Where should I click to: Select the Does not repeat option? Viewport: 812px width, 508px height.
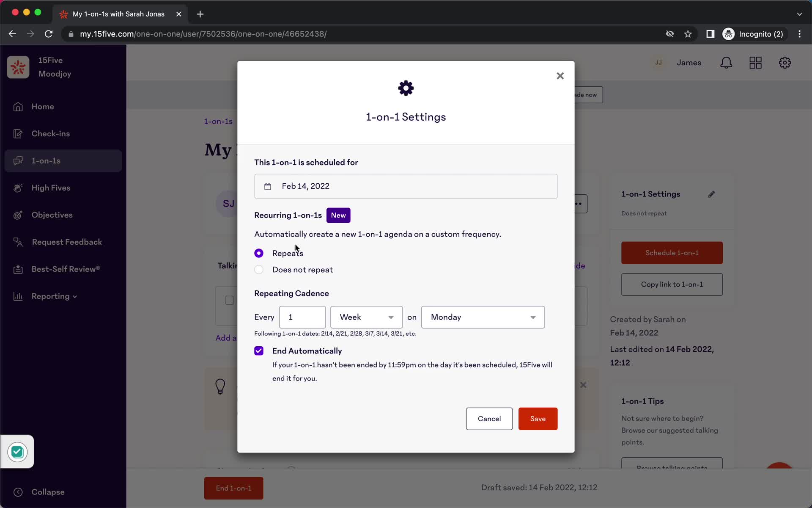[259, 270]
